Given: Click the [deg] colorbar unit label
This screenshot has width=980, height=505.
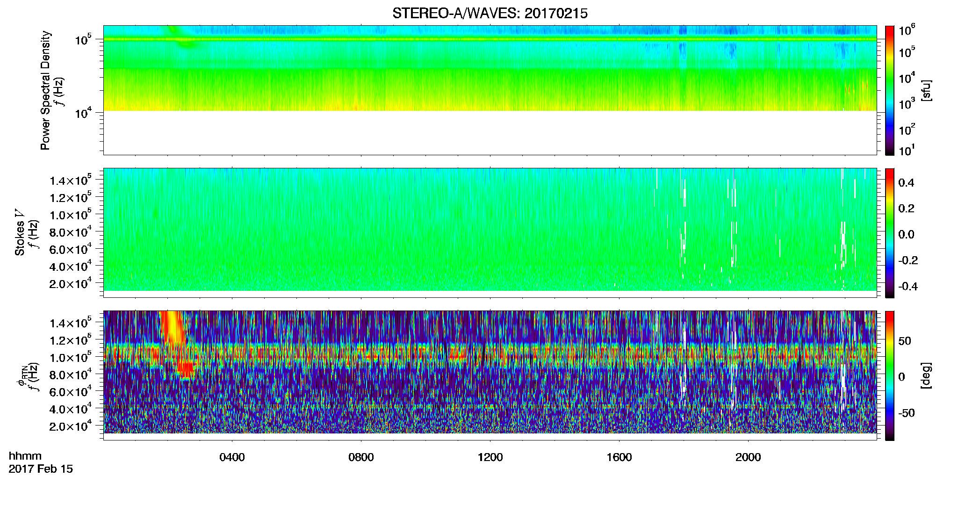Looking at the screenshot, I should click(926, 375).
